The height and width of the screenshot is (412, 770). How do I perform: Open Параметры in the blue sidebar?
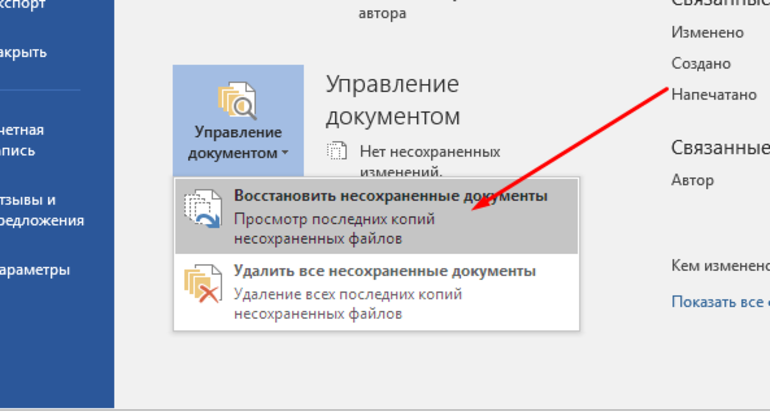[34, 270]
